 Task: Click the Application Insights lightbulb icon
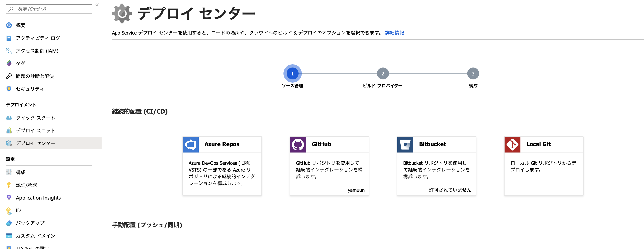pyautogui.click(x=9, y=198)
